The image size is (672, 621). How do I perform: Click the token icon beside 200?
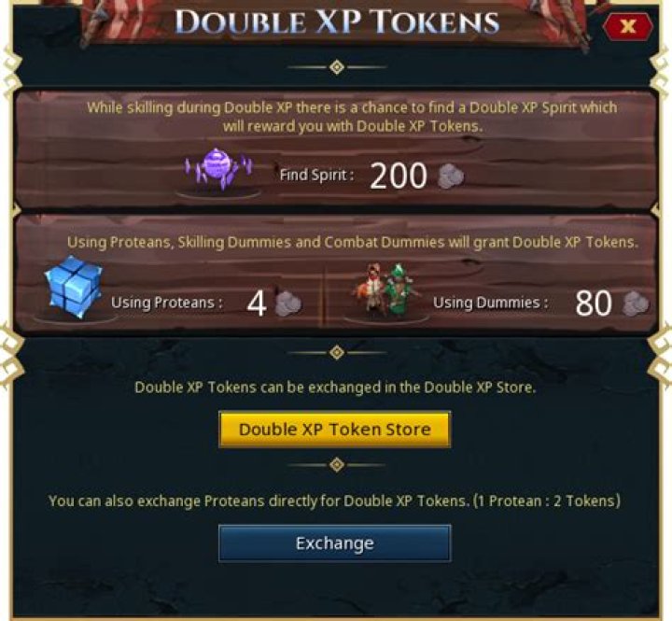[x=450, y=176]
